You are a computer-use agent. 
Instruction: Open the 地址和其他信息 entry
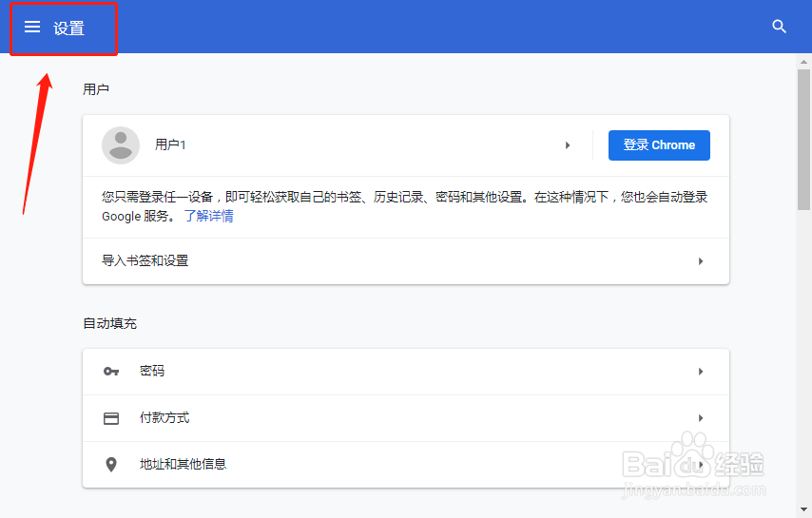coord(406,465)
